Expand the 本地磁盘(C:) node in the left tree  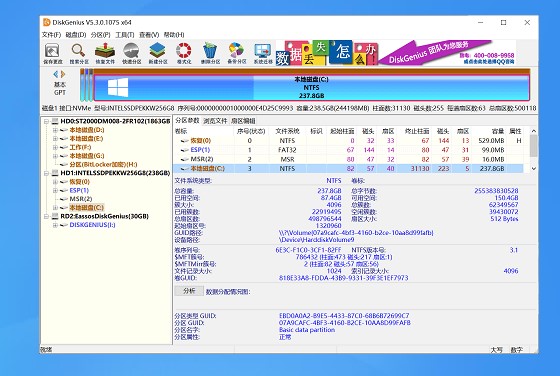(x=55, y=207)
